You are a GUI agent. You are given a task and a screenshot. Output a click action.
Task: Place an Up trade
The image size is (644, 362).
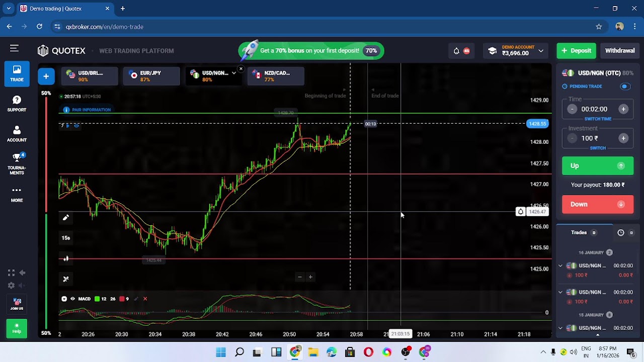[x=597, y=166]
